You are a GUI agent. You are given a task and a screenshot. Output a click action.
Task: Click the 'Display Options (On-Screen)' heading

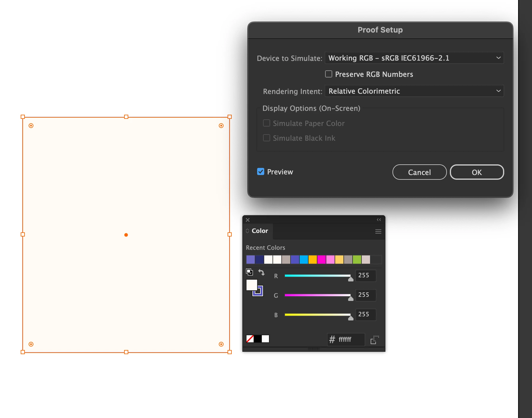point(311,108)
